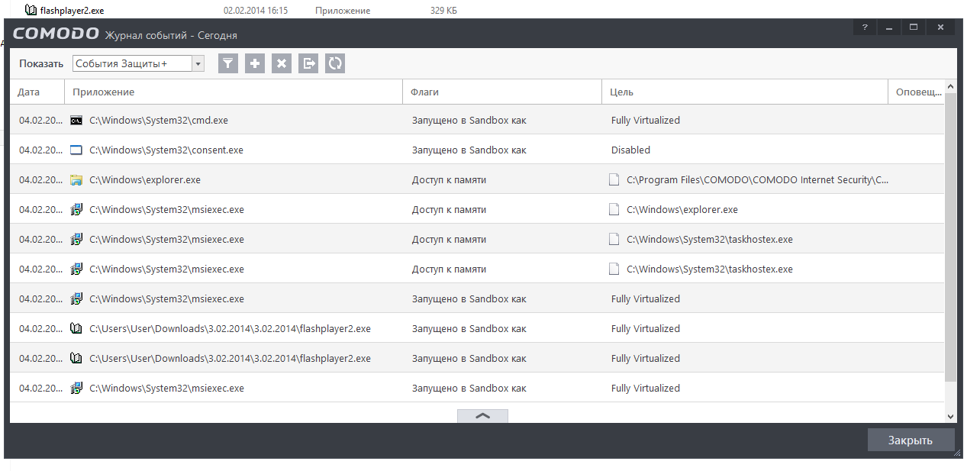The width and height of the screenshot is (980, 471).
Task: Click the C:\Program Files\COMODO target path
Action: tap(757, 180)
